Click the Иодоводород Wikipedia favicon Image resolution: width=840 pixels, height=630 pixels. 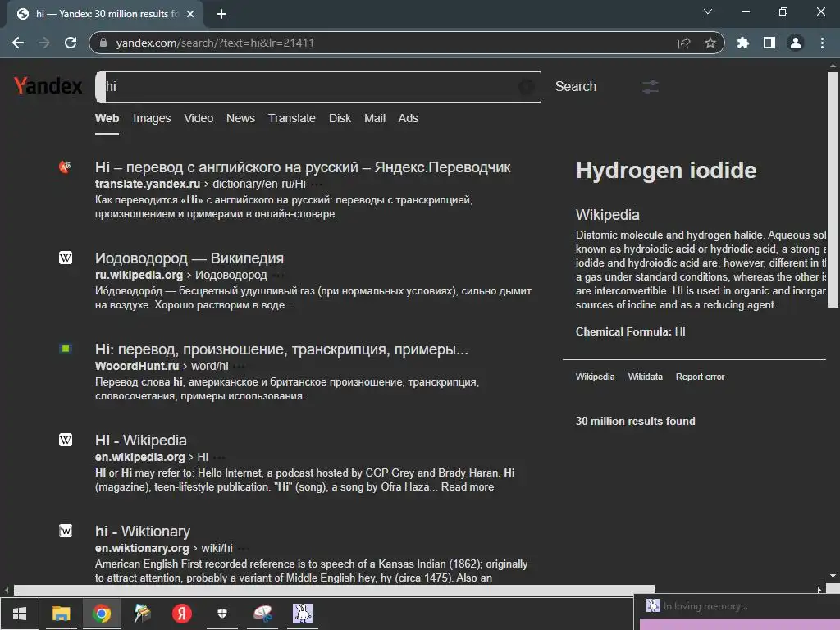66,258
